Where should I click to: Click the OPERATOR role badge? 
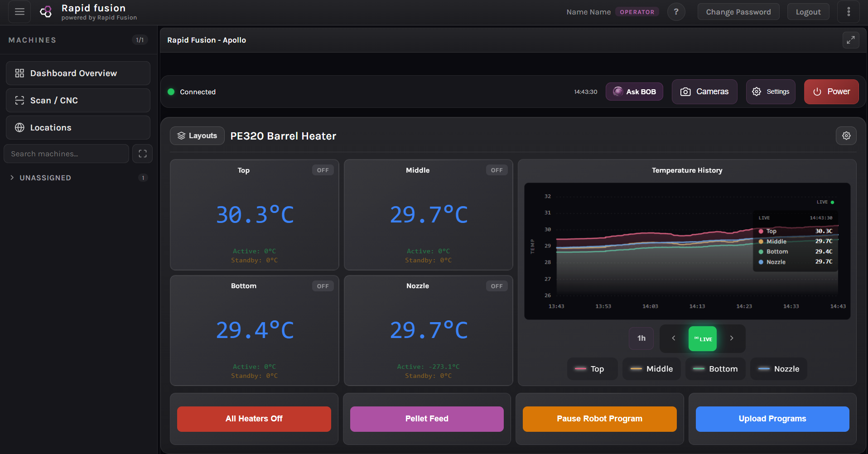tap(637, 12)
